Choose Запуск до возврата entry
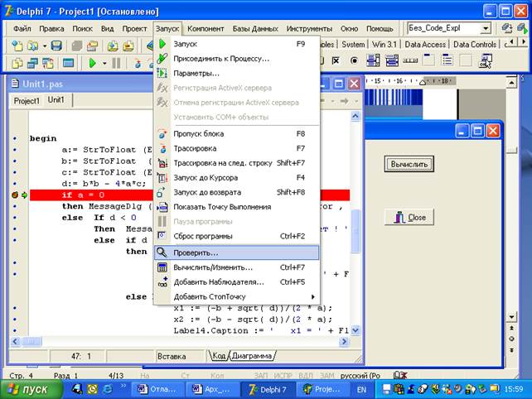Viewport: 532px width, 399px height. click(x=236, y=192)
